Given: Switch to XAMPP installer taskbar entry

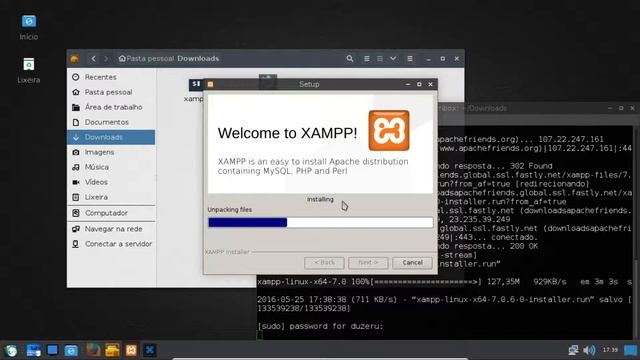Looking at the screenshot, I should (131, 350).
